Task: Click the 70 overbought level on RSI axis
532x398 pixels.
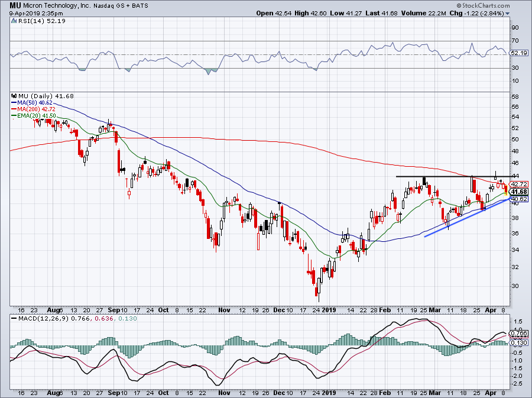Action: point(515,41)
